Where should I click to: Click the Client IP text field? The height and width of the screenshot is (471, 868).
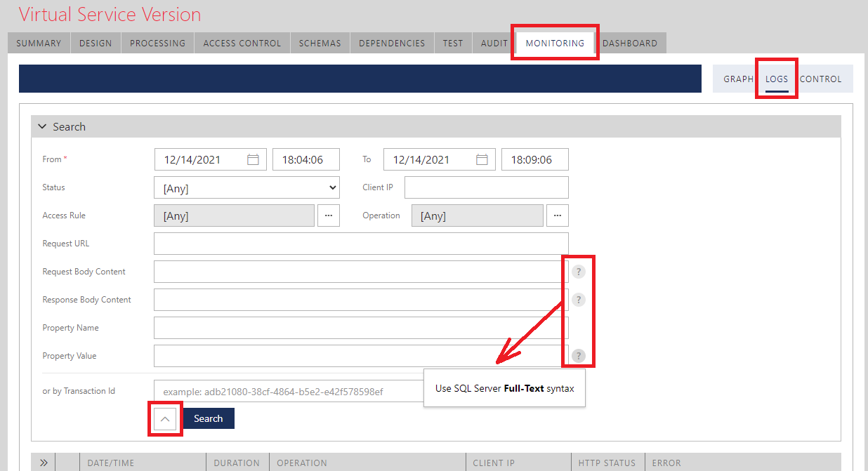point(486,187)
